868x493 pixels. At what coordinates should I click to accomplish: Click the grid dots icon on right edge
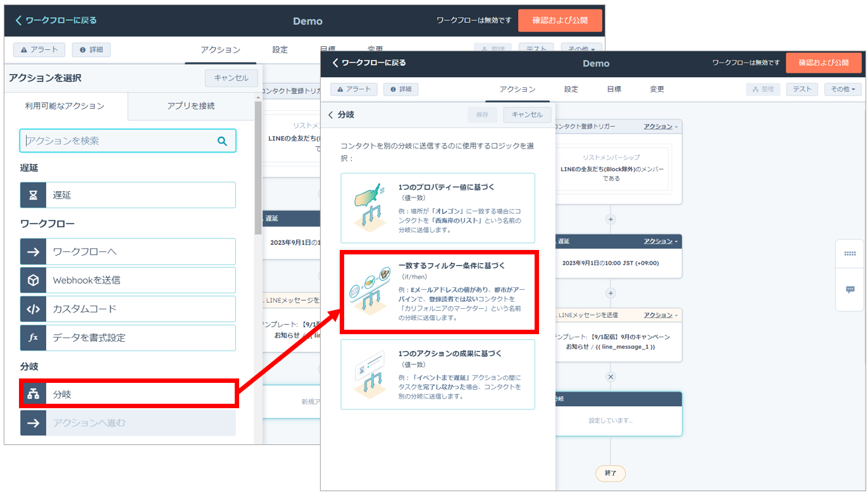pyautogui.click(x=850, y=254)
